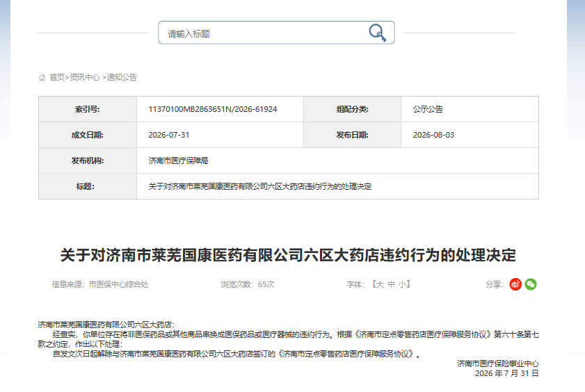Click the 发布机构 label cell
585x392 pixels.
click(x=88, y=161)
